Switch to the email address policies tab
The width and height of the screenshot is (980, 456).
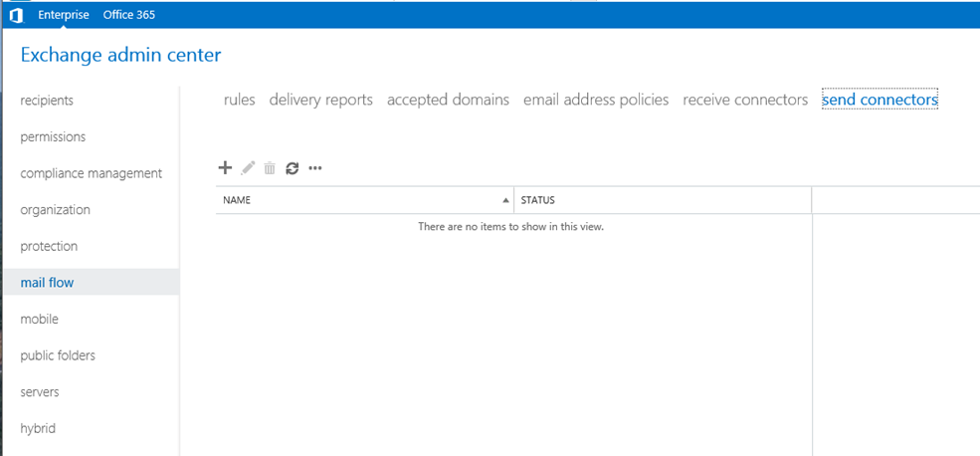[x=596, y=100]
